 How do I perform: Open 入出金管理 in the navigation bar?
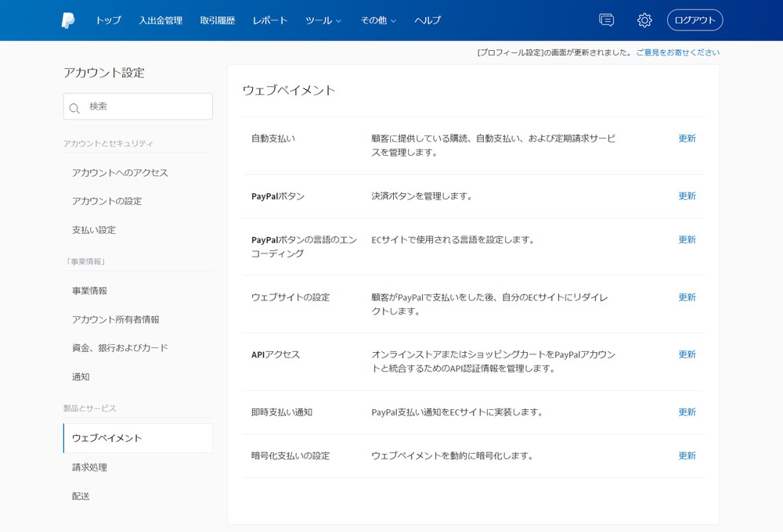click(161, 20)
